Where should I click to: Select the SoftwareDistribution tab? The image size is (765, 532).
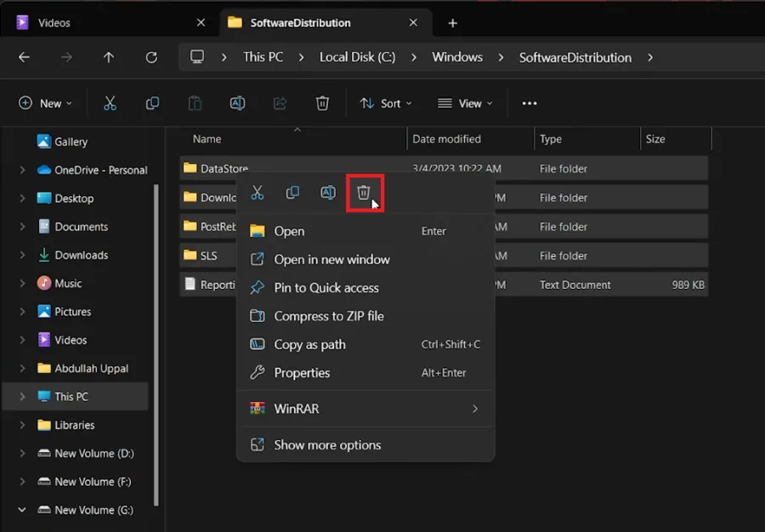[326, 22]
